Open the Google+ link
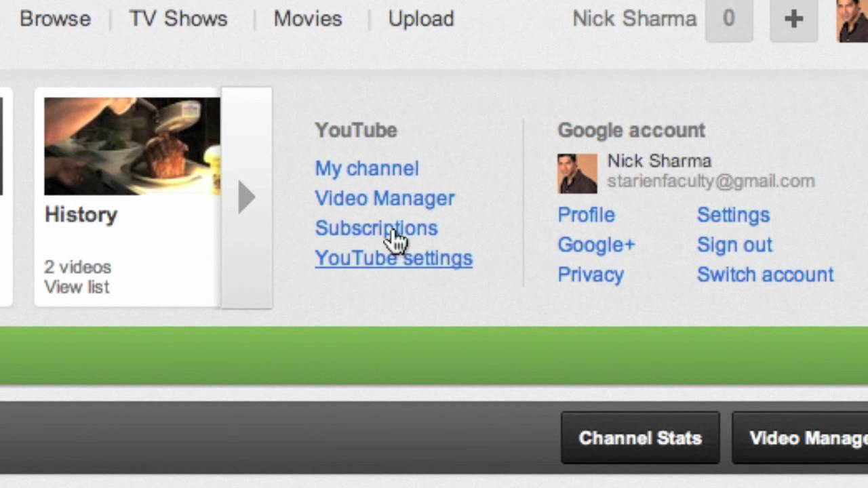868x488 pixels. click(596, 245)
